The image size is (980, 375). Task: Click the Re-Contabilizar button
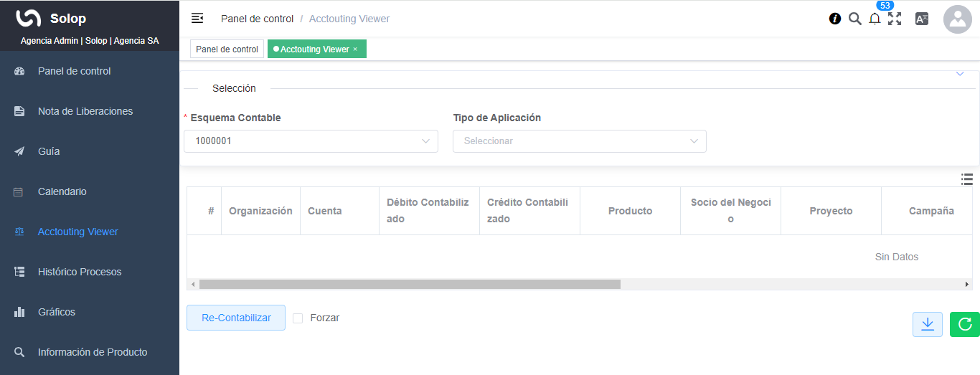tap(236, 318)
